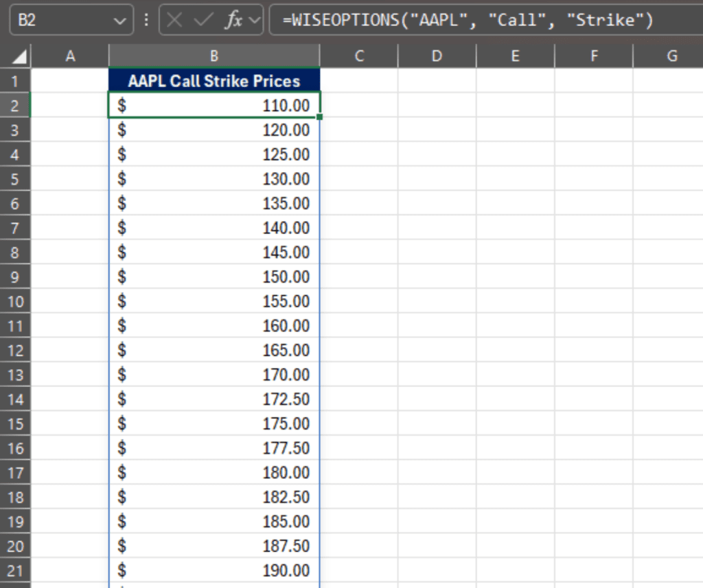Click the three-dot formula bar resize handle
The image size is (703, 588).
146,21
